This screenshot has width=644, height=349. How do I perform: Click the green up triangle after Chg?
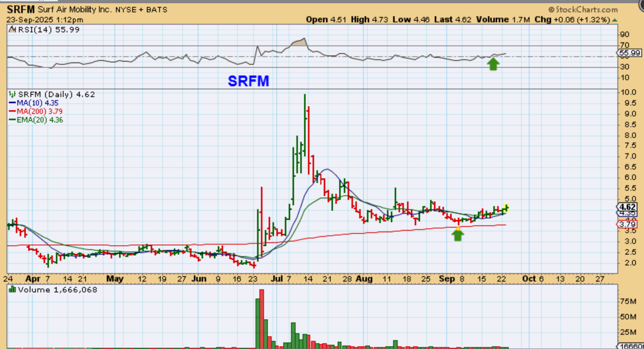615,20
